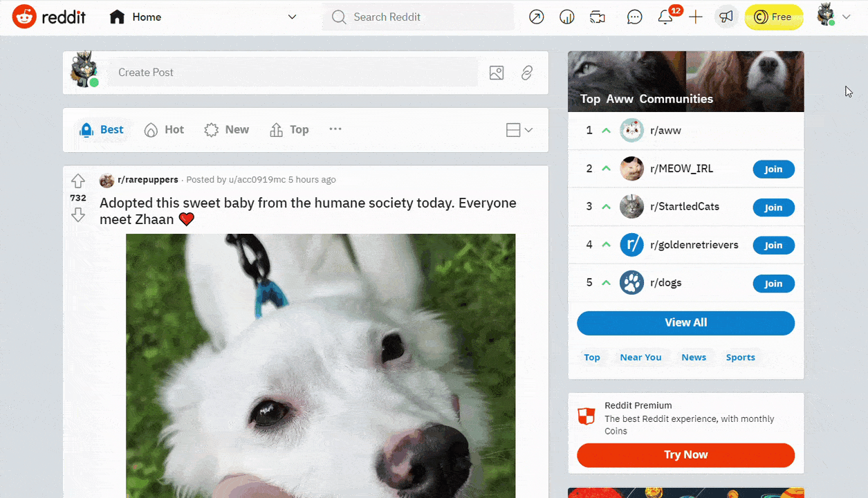Open the card view layout dropdown
The image size is (868, 498).
click(519, 130)
